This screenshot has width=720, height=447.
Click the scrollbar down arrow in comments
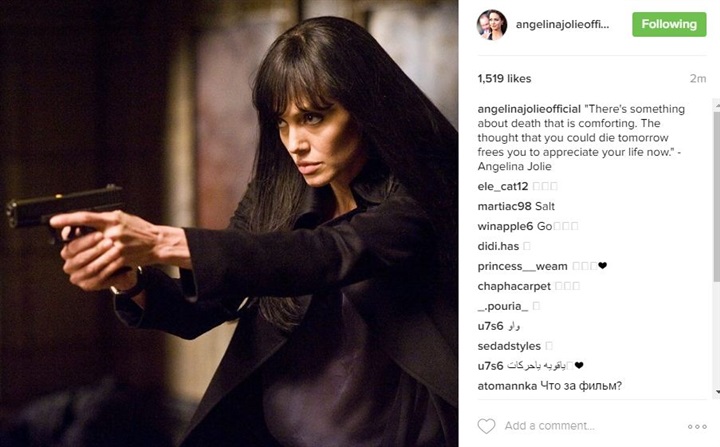[717, 392]
